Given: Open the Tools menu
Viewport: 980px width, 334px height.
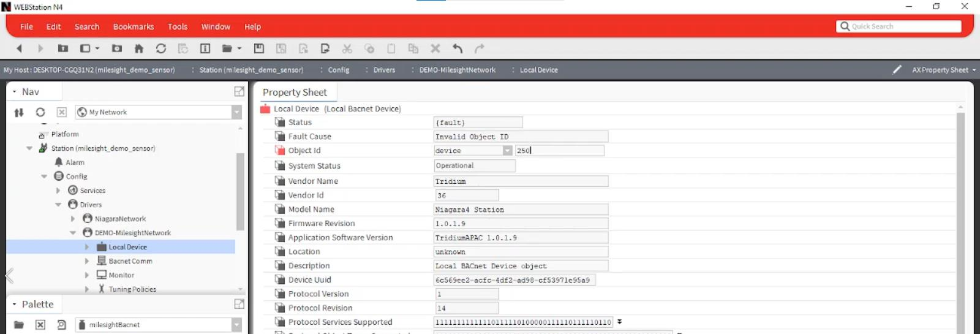Looking at the screenshot, I should (178, 26).
